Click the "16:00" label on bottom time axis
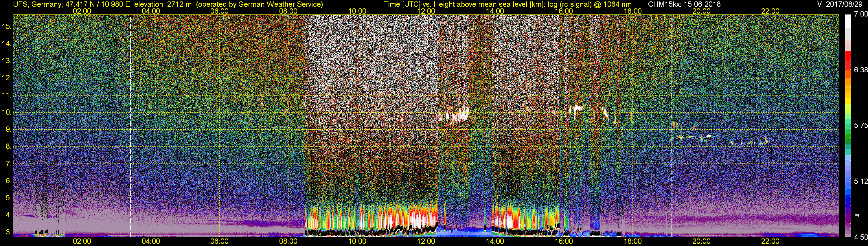Screen dimensions: 868x246 pos(564,241)
